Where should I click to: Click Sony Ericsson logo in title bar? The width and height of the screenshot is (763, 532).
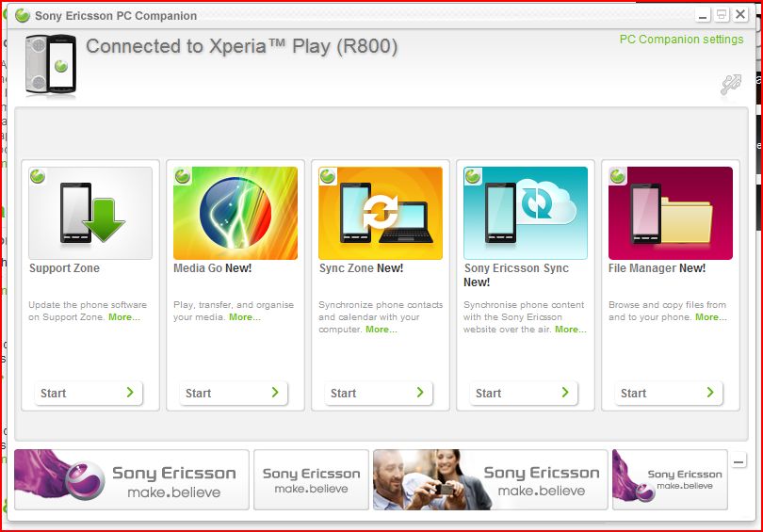click(23, 16)
